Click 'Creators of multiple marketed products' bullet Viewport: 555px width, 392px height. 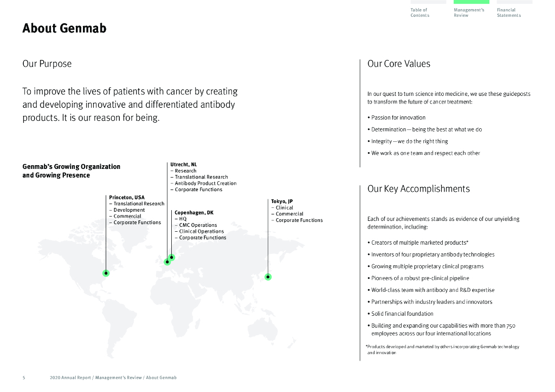tap(418, 243)
